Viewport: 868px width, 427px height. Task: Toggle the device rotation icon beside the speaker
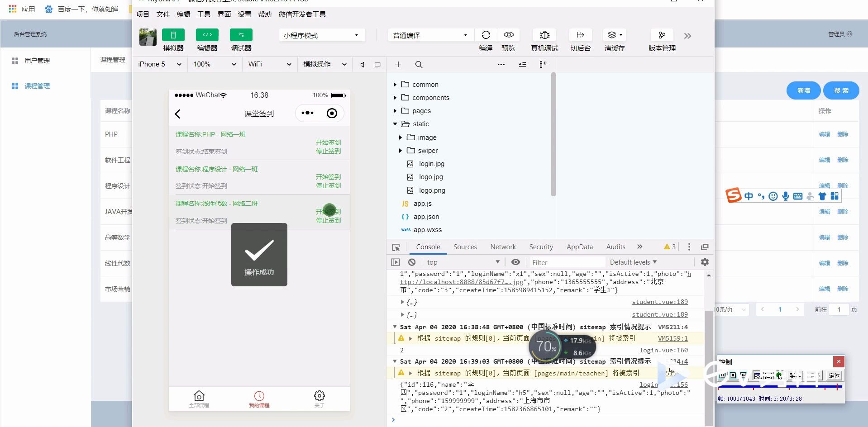pos(377,64)
